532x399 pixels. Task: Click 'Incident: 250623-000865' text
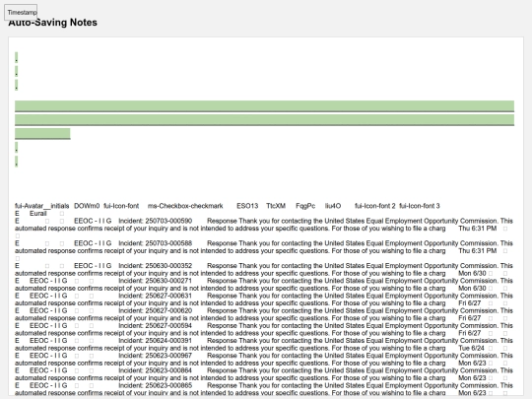point(155,385)
